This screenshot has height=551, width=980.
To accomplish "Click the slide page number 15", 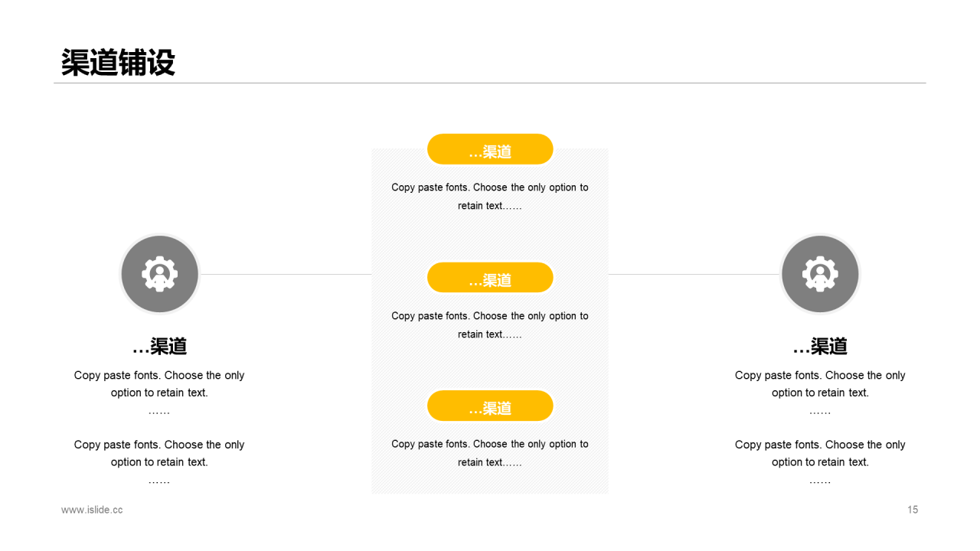I will [x=913, y=510].
